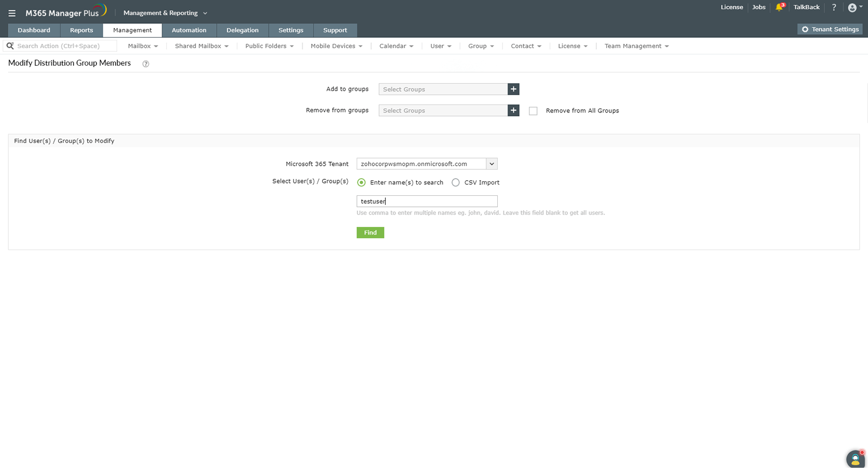Viewport: 868px width, 473px height.
Task: Open the user account avatar menu
Action: [x=855, y=7]
